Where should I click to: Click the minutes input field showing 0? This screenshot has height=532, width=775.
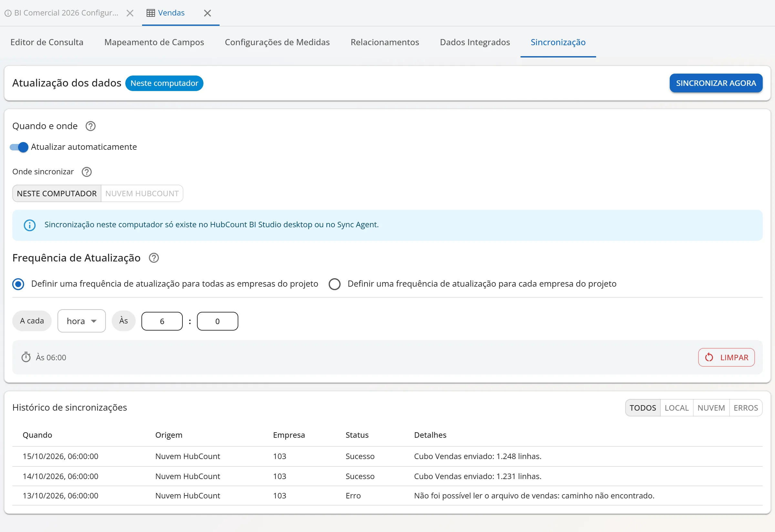pos(217,321)
